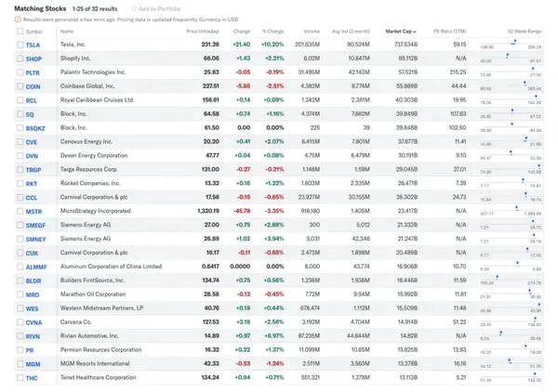Screen dimensions: 558x392
Task: Check the RCL row checkbox
Action: [20, 100]
